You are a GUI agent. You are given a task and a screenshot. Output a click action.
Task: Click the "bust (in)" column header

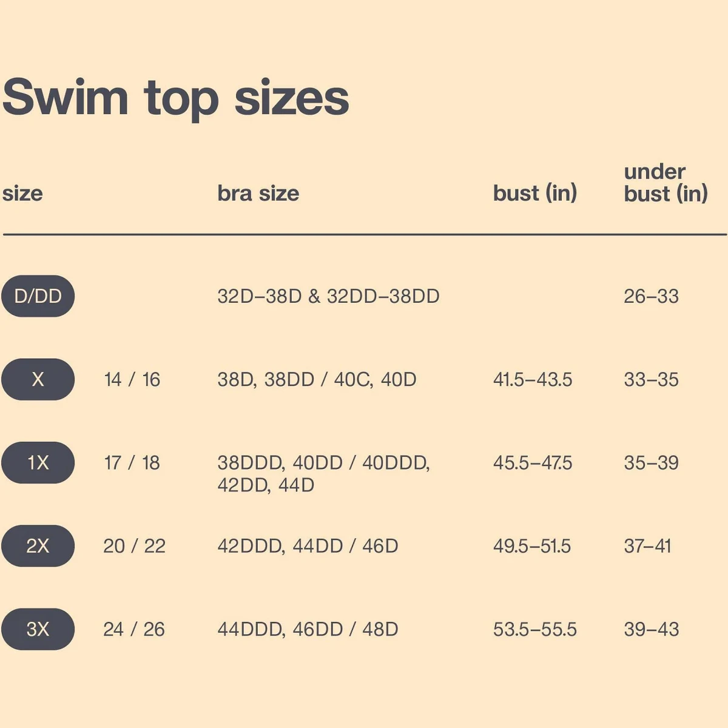(534, 194)
